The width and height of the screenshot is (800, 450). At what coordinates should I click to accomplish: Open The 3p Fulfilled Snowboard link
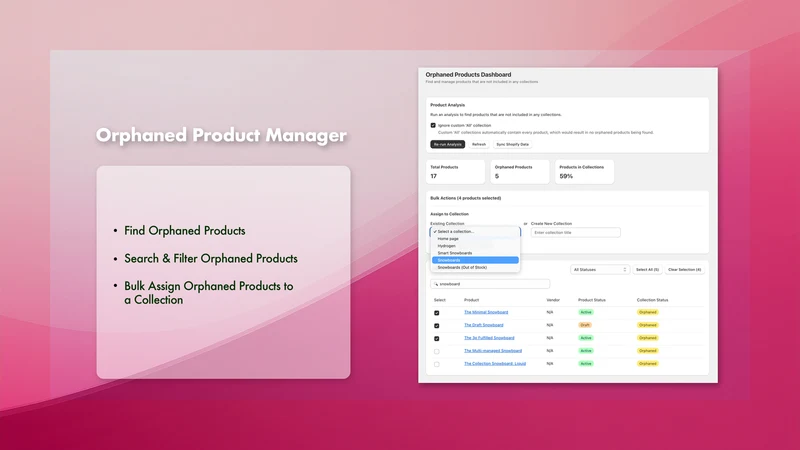click(489, 338)
